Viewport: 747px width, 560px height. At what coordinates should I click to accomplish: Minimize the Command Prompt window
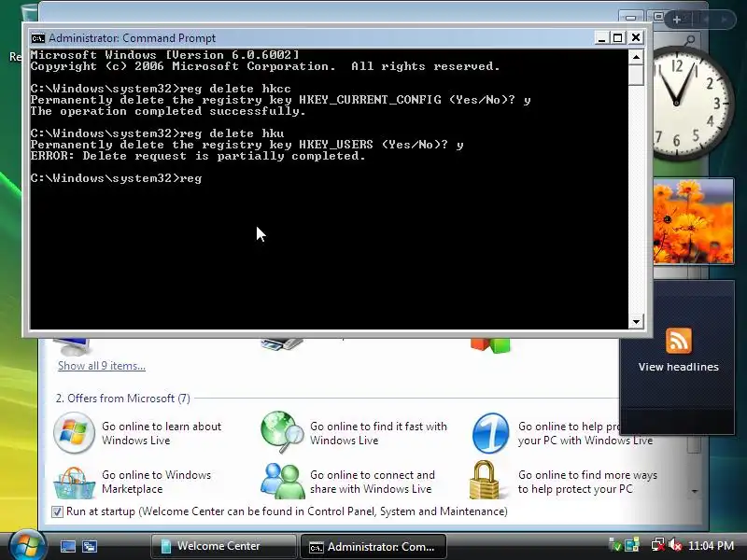click(x=601, y=38)
